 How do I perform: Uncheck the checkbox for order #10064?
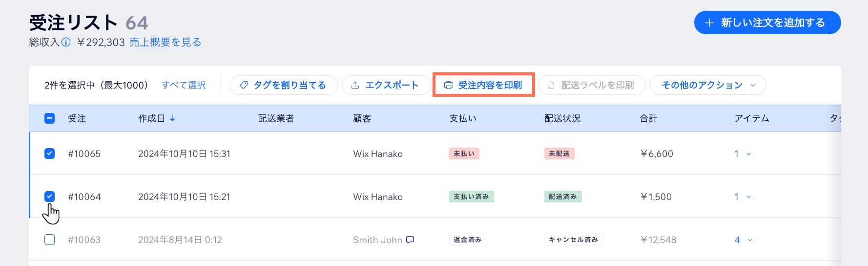pyautogui.click(x=49, y=197)
